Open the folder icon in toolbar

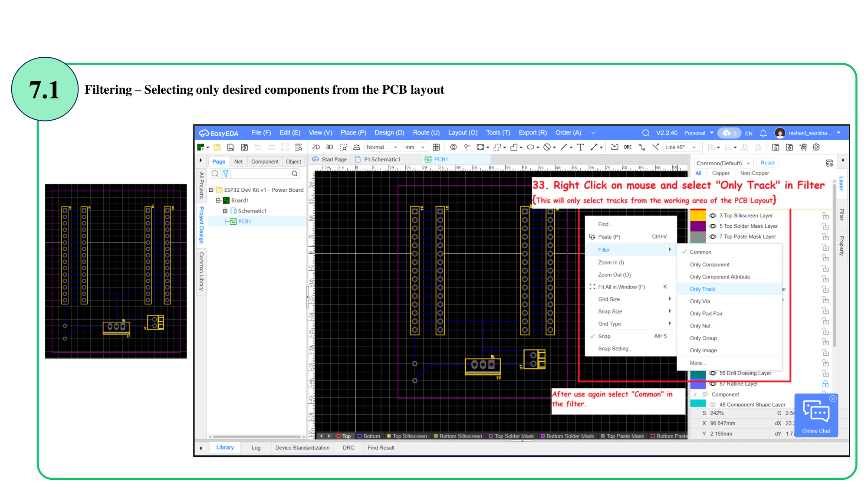click(x=217, y=147)
